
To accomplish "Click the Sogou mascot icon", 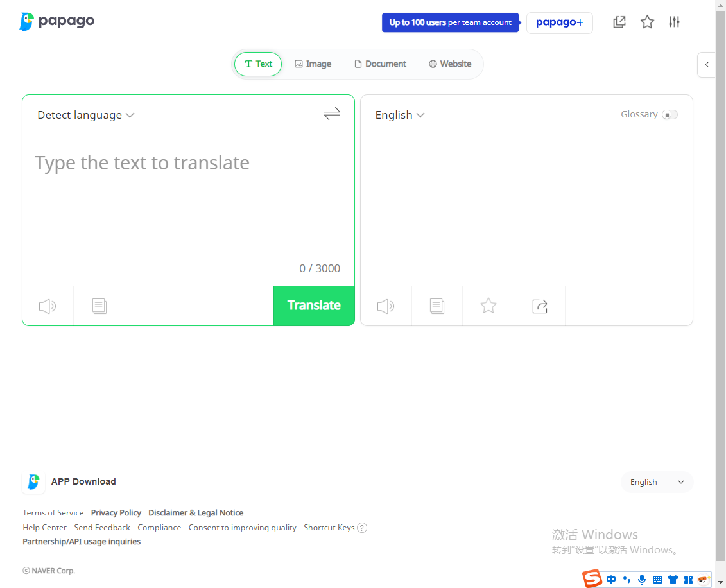I will [x=704, y=580].
